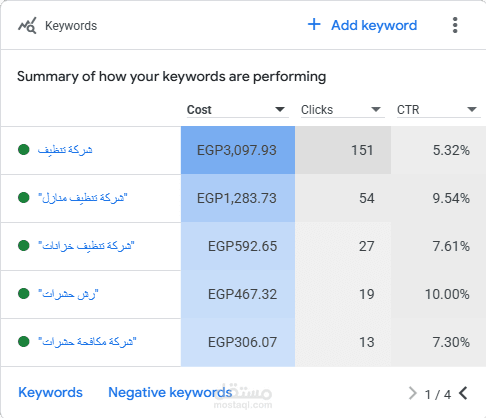Switch to the Keywords tab at bottom
Viewport: 486px width, 418px height.
(x=50, y=392)
